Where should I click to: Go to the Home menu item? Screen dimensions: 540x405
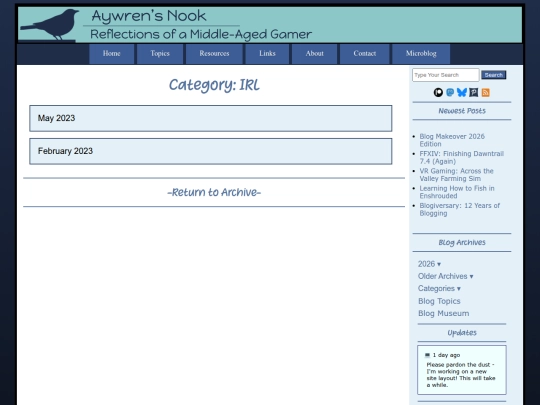(112, 54)
